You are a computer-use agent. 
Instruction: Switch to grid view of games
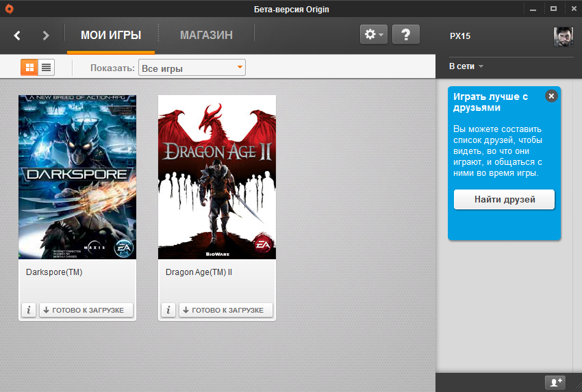[29, 68]
